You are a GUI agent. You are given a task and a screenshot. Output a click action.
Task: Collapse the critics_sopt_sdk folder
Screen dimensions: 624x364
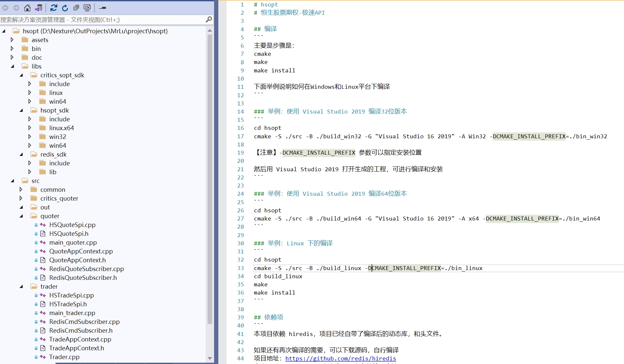pos(21,75)
